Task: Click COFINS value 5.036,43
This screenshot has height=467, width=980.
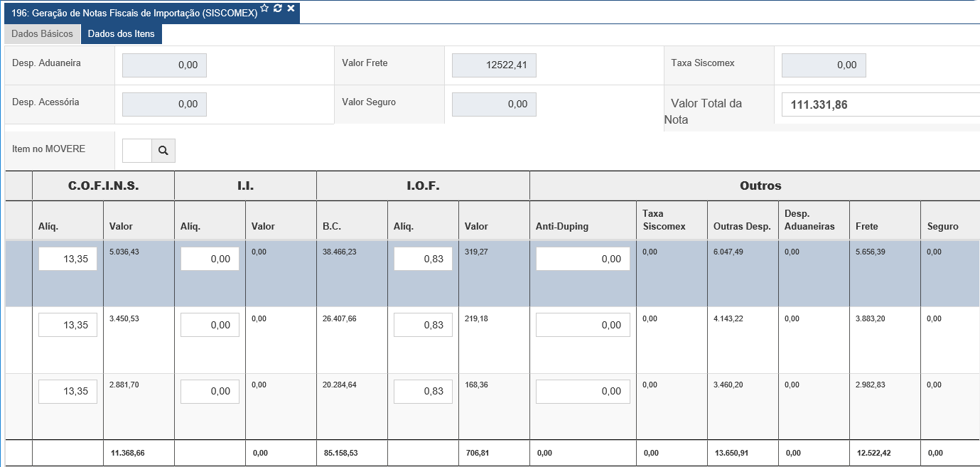Action: 124,252
